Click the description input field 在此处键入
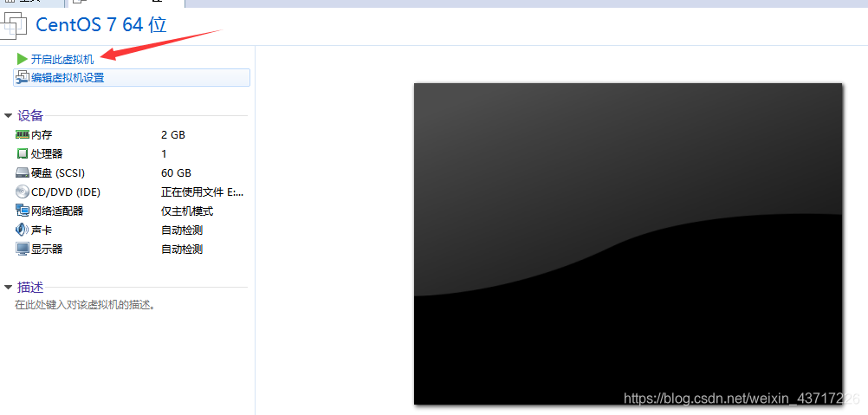This screenshot has height=415, width=868. click(x=85, y=304)
